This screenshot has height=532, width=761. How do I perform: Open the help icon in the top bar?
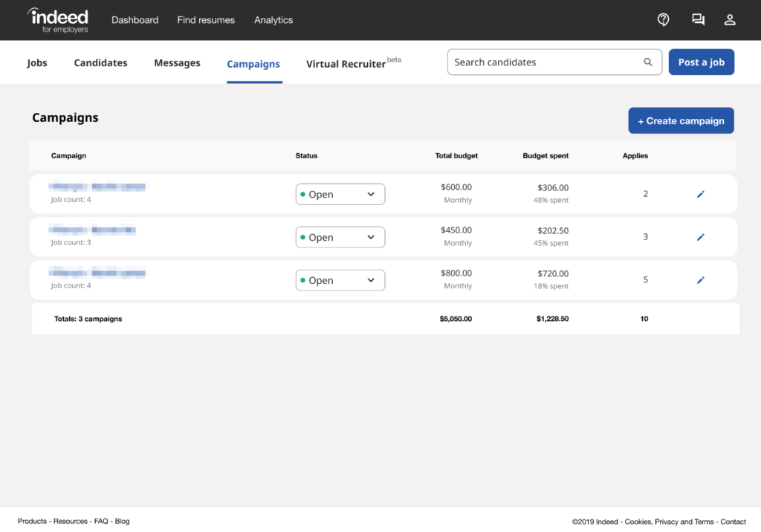[x=663, y=19]
